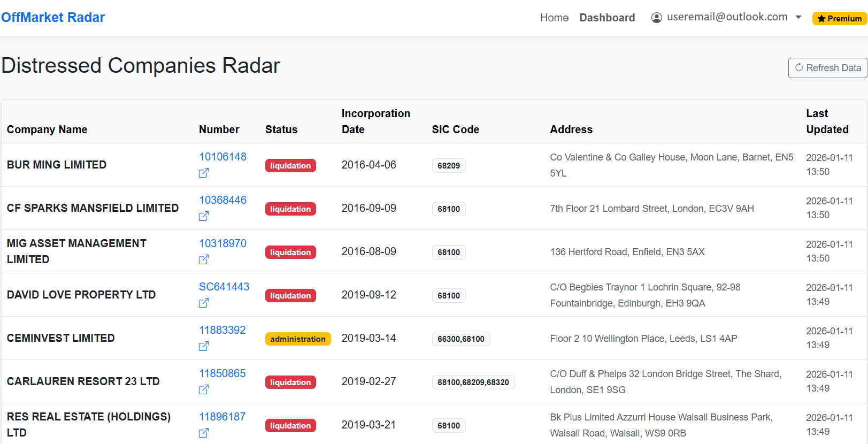This screenshot has width=868, height=444.
Task: Click C/O Duff & Phelps Shard address
Action: [666, 382]
